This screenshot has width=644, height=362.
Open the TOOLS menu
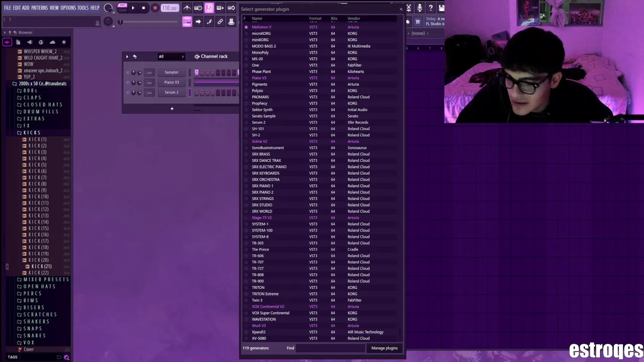pyautogui.click(x=83, y=8)
